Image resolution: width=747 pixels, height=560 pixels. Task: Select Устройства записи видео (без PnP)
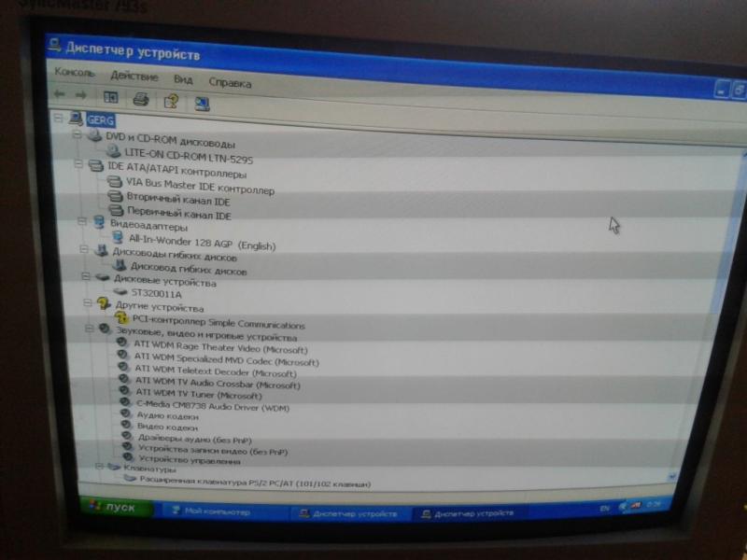coord(213,450)
